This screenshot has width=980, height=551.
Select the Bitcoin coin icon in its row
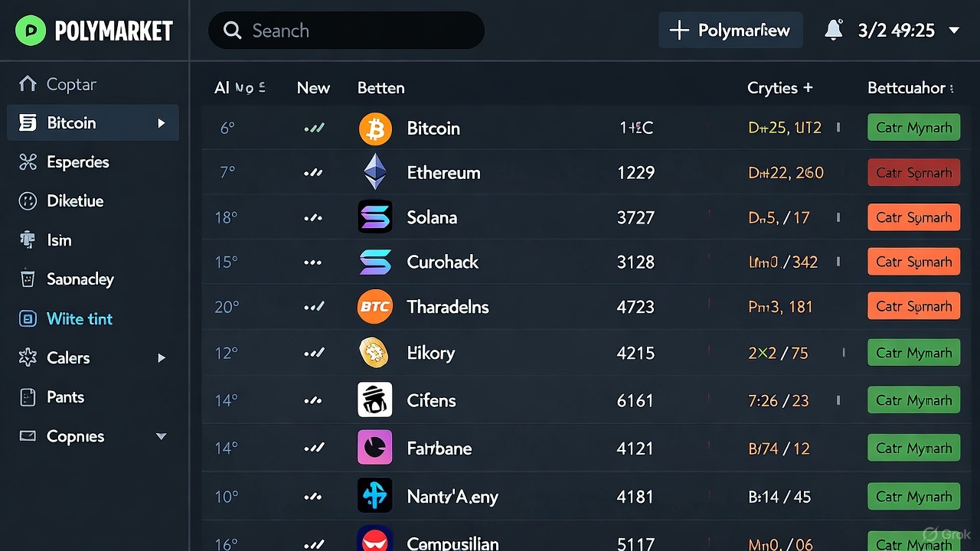click(x=375, y=128)
